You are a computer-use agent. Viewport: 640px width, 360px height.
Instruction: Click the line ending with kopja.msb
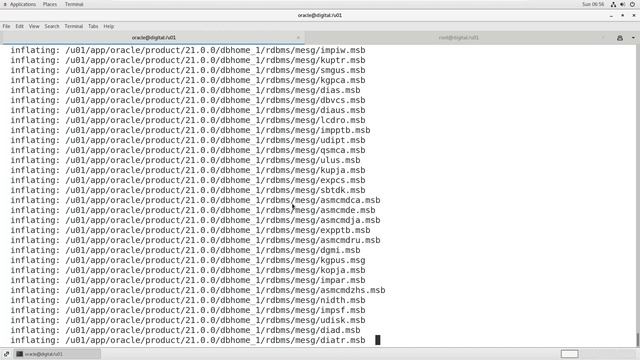[188, 270]
